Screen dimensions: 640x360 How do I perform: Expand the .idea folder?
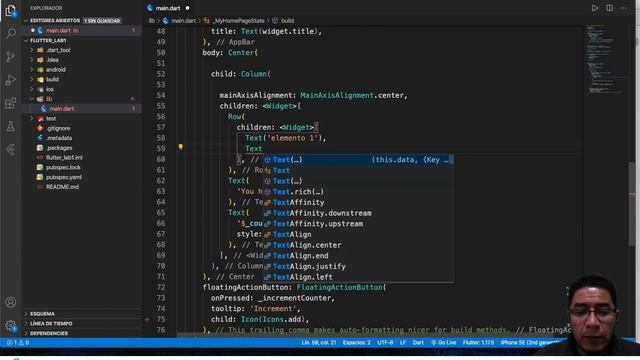point(52,60)
